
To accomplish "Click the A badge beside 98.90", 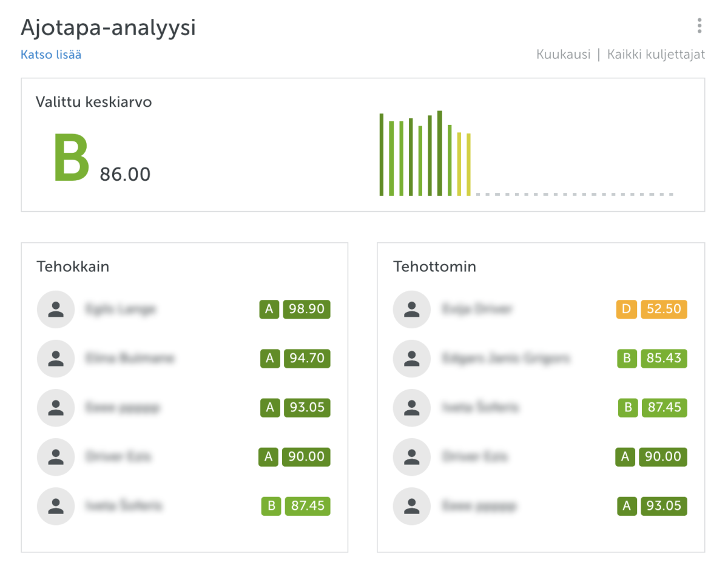I will (x=269, y=310).
